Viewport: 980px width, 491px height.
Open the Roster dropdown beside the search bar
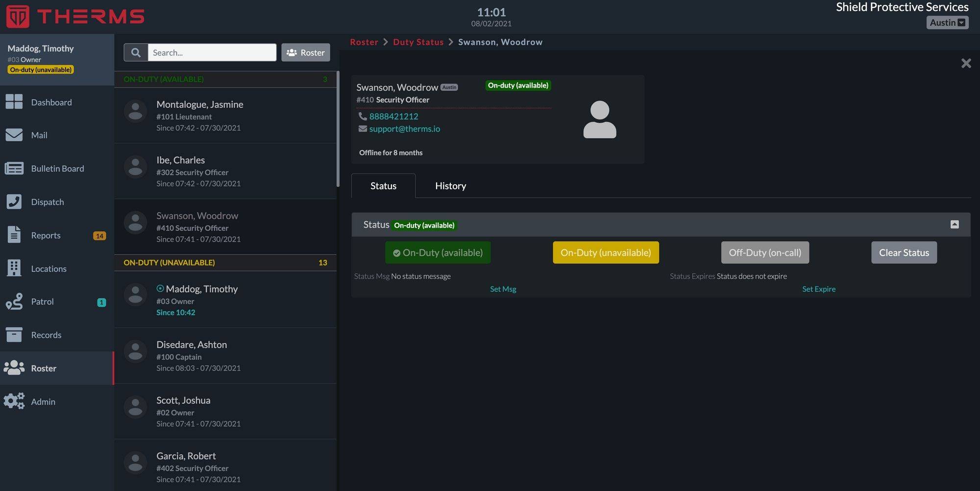[x=305, y=52]
